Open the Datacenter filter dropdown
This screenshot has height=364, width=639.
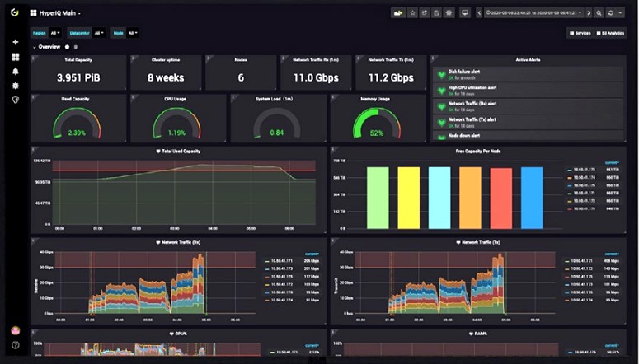[x=98, y=33]
